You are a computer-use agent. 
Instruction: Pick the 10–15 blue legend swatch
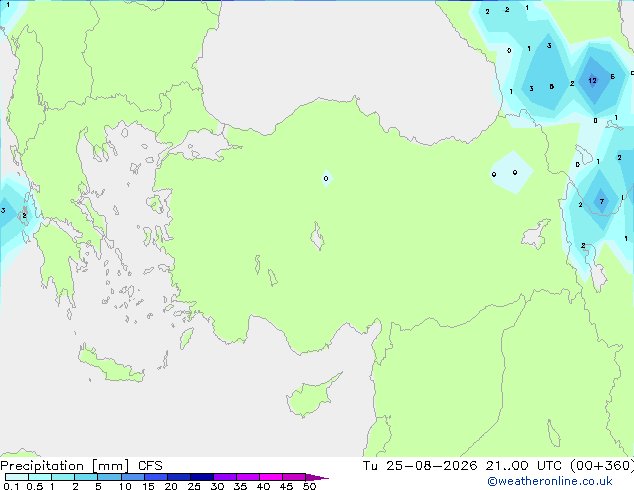pos(132,477)
